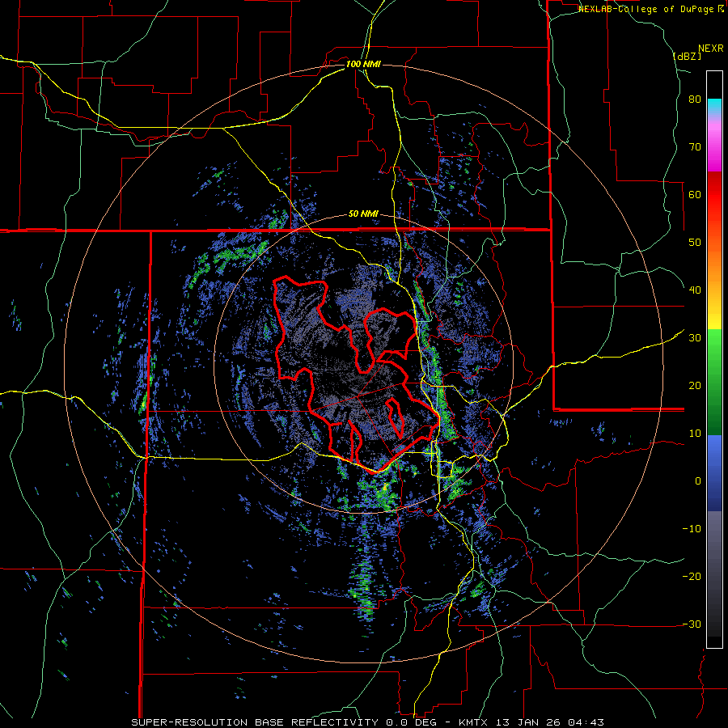Click the Super-Resolution Base Reflectivity caption
728x728 pixels.
[x=367, y=722]
